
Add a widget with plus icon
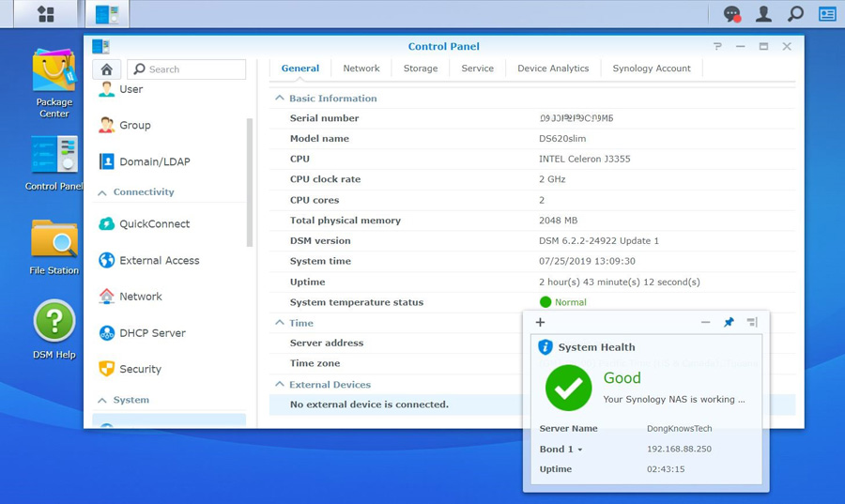pyautogui.click(x=540, y=322)
